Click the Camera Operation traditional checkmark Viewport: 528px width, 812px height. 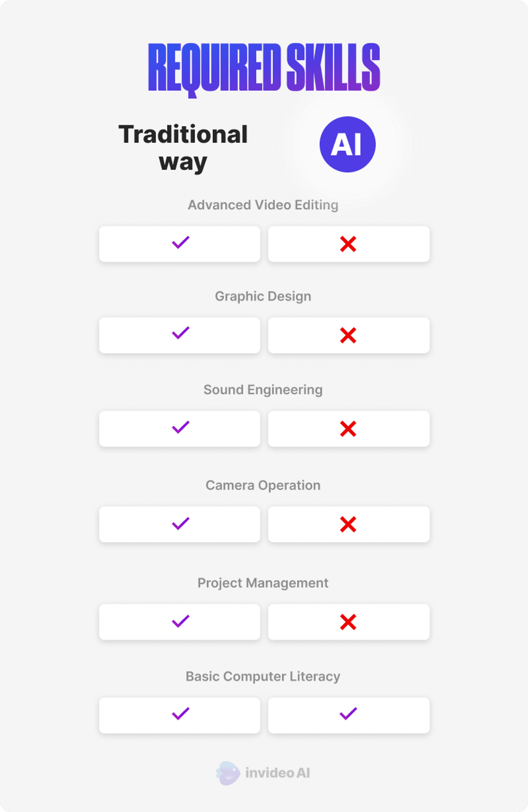click(181, 523)
